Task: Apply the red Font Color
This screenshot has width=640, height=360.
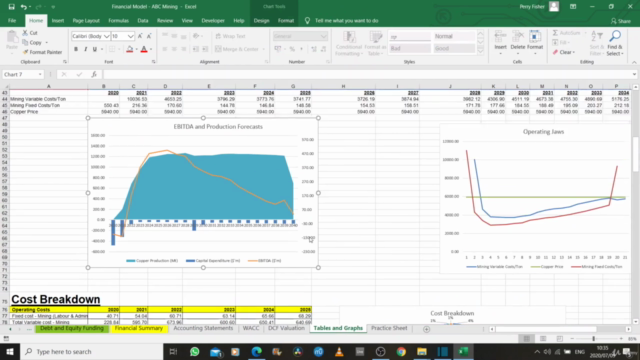Action: (144, 49)
